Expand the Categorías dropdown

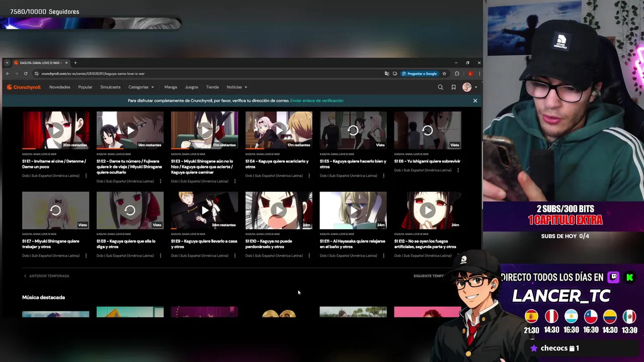pyautogui.click(x=141, y=87)
